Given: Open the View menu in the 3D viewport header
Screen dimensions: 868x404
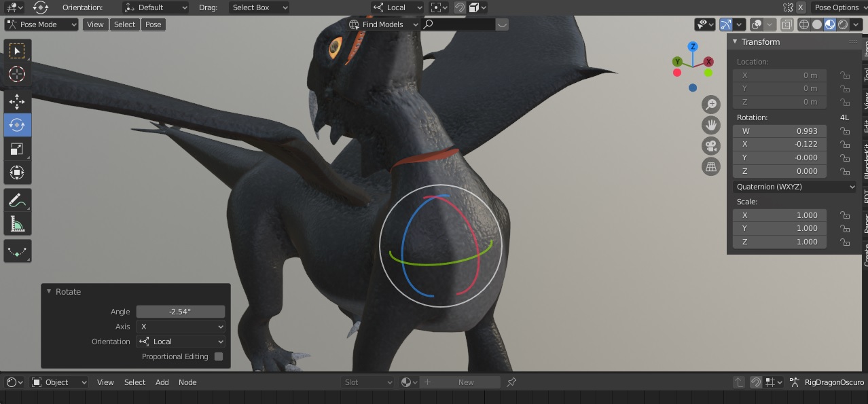Looking at the screenshot, I should tap(95, 24).
